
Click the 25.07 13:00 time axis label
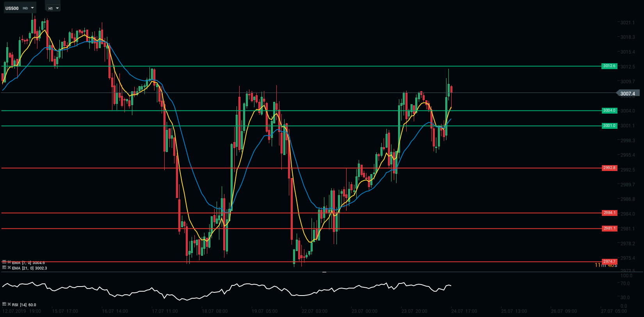point(514,311)
